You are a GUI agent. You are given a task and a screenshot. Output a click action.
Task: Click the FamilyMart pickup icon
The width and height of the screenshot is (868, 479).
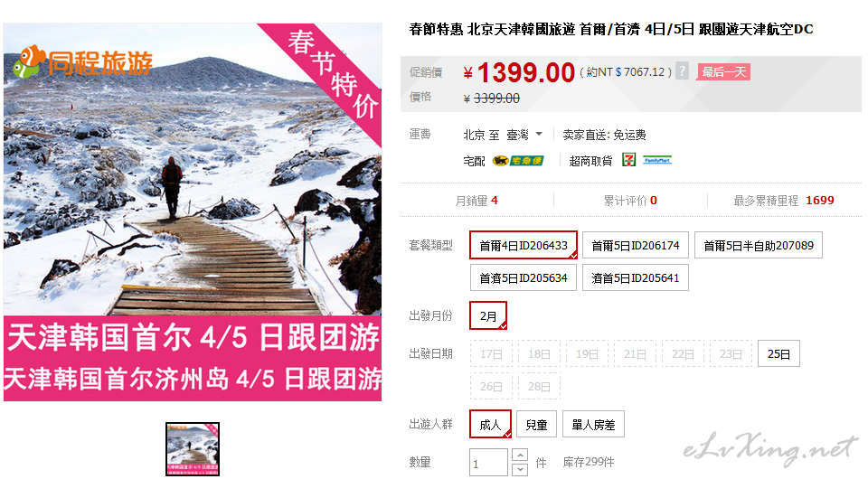click(657, 160)
